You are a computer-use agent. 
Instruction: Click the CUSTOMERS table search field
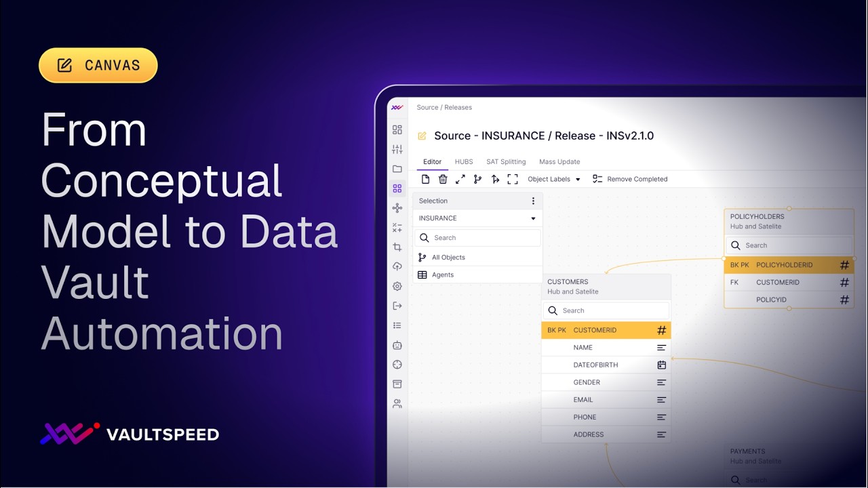pyautogui.click(x=606, y=310)
